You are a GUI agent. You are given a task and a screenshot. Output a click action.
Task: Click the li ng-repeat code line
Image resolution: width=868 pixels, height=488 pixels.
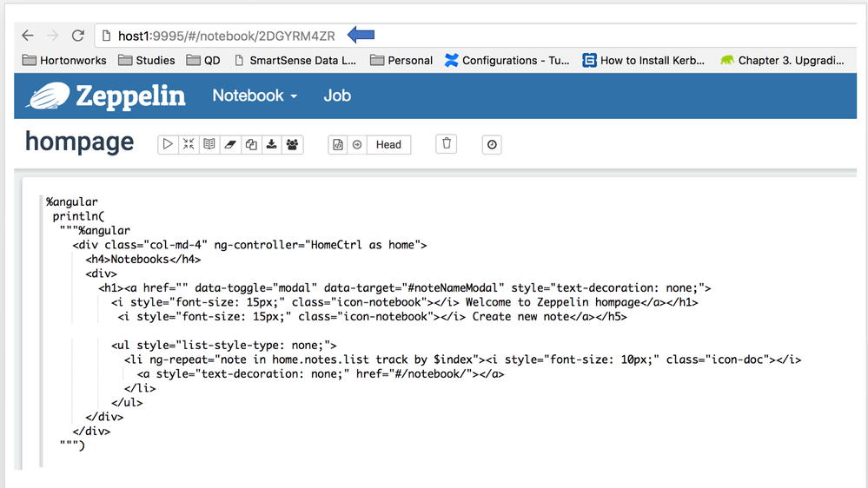tap(463, 360)
